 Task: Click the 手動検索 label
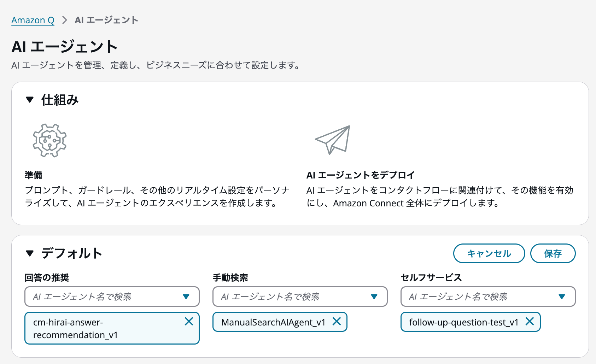[230, 278]
